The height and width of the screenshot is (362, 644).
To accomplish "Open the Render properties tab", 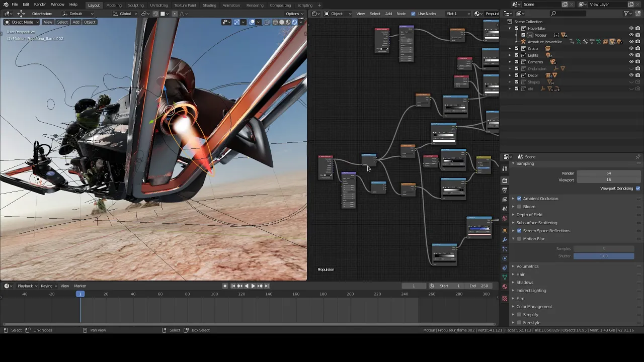I will pos(505,180).
